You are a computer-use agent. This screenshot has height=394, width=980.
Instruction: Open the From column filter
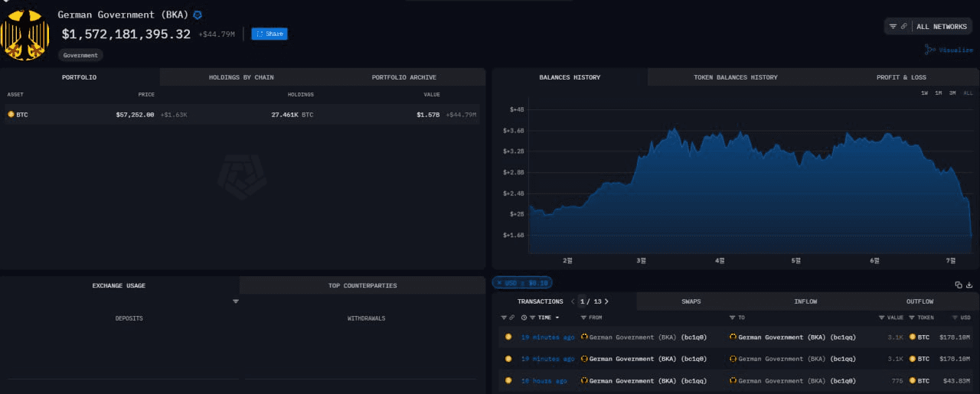pos(584,317)
